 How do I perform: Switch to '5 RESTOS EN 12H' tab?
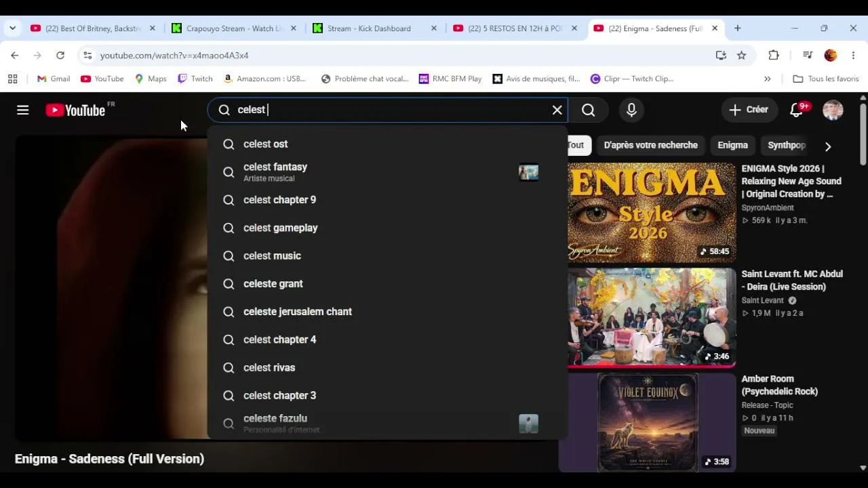click(515, 28)
